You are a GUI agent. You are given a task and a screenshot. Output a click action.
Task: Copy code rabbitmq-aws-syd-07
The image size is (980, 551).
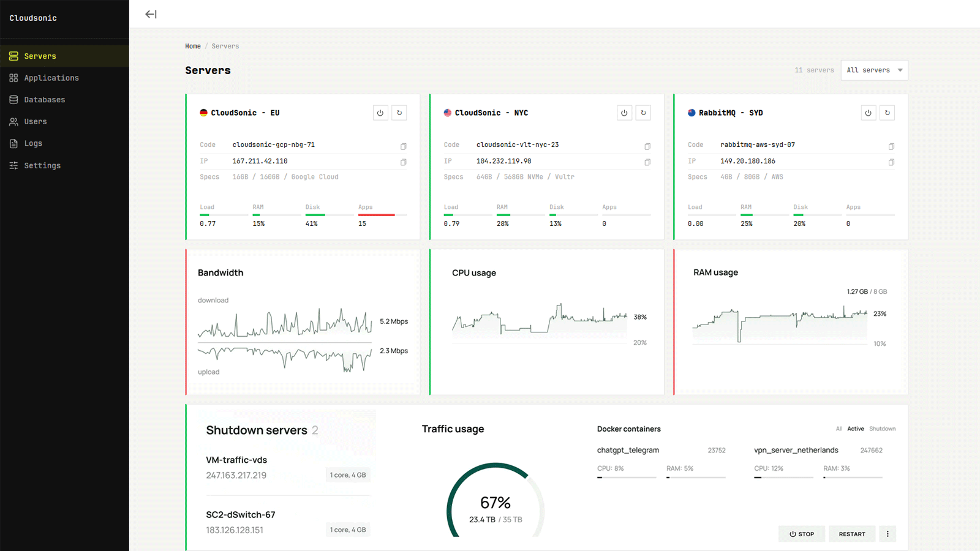pyautogui.click(x=891, y=146)
